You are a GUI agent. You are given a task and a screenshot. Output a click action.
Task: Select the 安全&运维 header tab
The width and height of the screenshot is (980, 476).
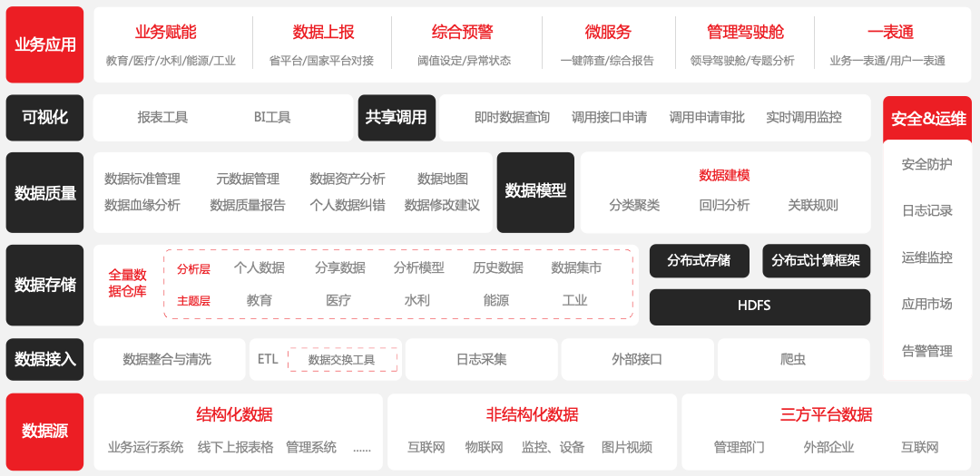click(927, 119)
